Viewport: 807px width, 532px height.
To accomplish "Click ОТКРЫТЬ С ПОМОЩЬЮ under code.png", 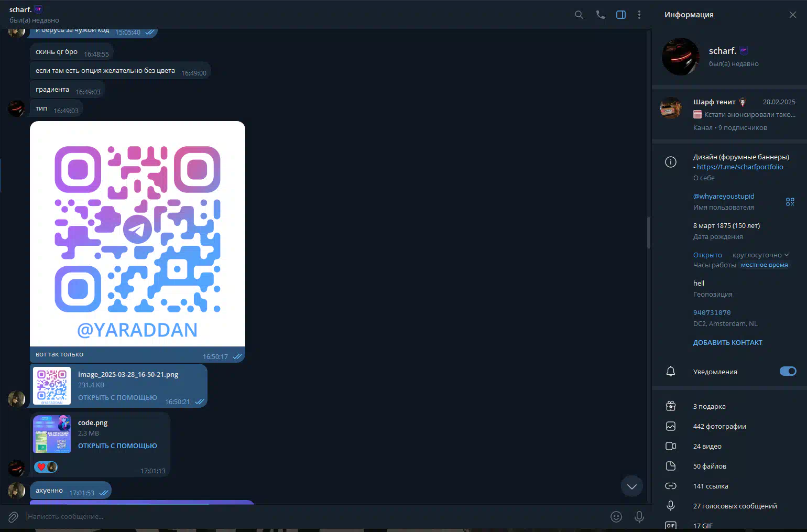I will tap(117, 446).
